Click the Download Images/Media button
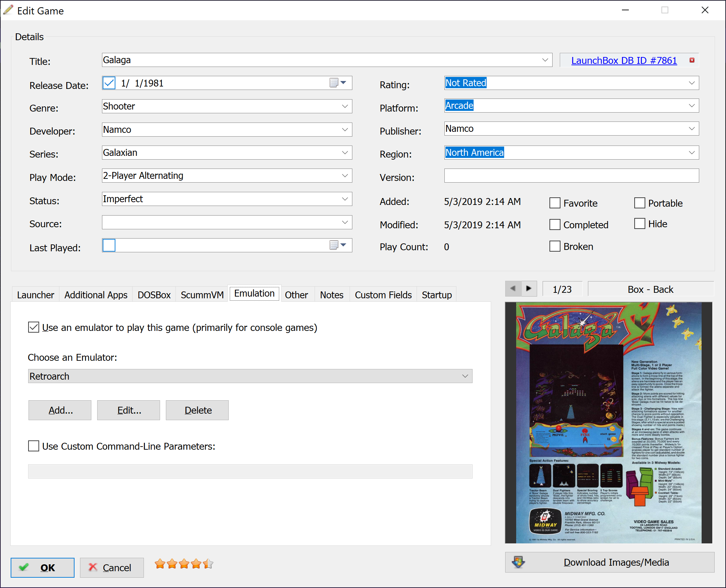The width and height of the screenshot is (726, 588). click(610, 562)
